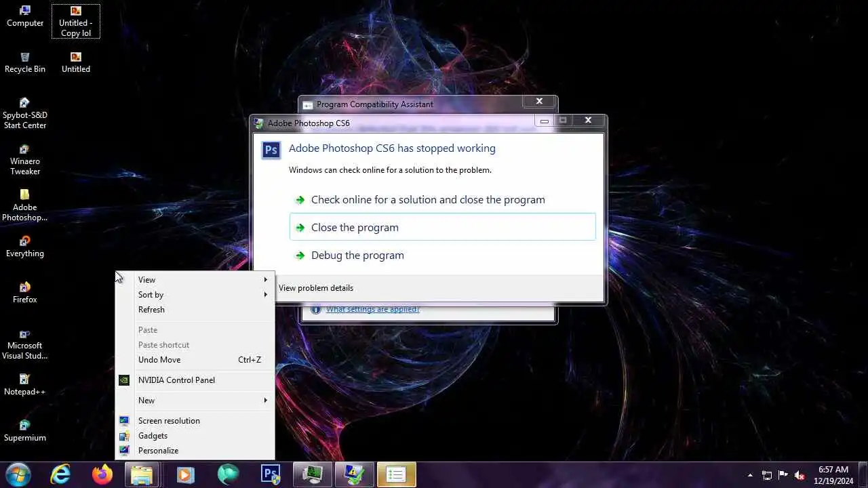This screenshot has width=868, height=488.
Task: Choose Gadgets in context menu
Action: (x=195, y=436)
